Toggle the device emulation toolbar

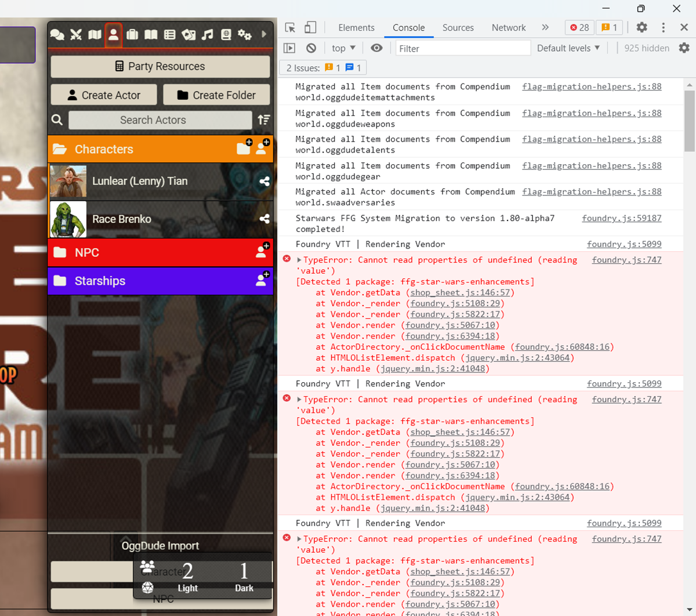(310, 27)
